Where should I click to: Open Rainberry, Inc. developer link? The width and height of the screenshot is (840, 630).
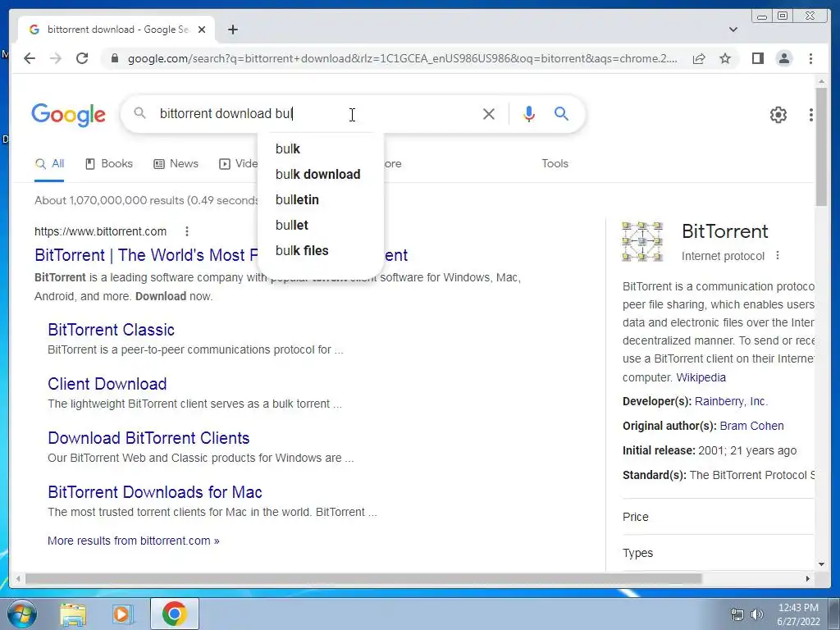coord(731,401)
